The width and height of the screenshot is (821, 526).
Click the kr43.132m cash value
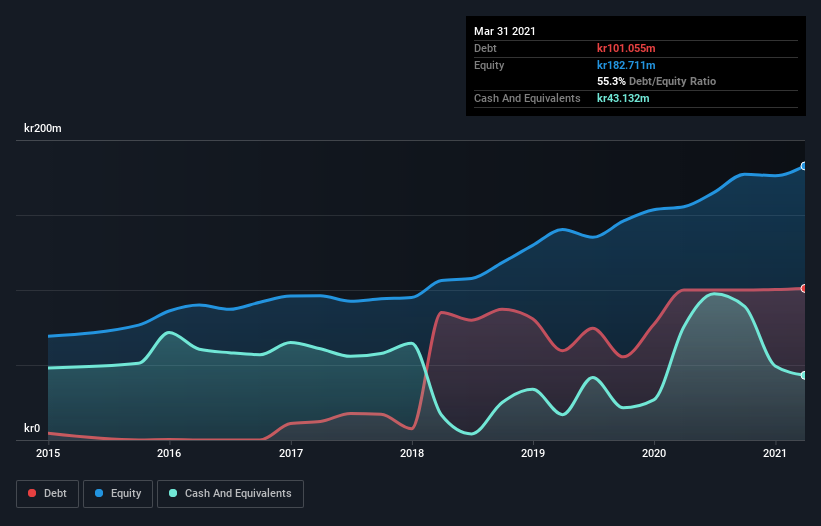[x=623, y=98]
